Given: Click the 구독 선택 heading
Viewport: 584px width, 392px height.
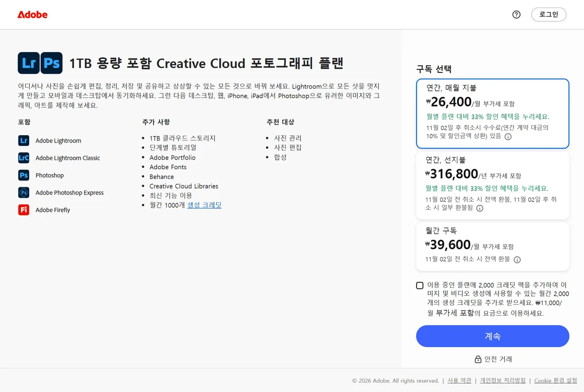Looking at the screenshot, I should coord(434,70).
